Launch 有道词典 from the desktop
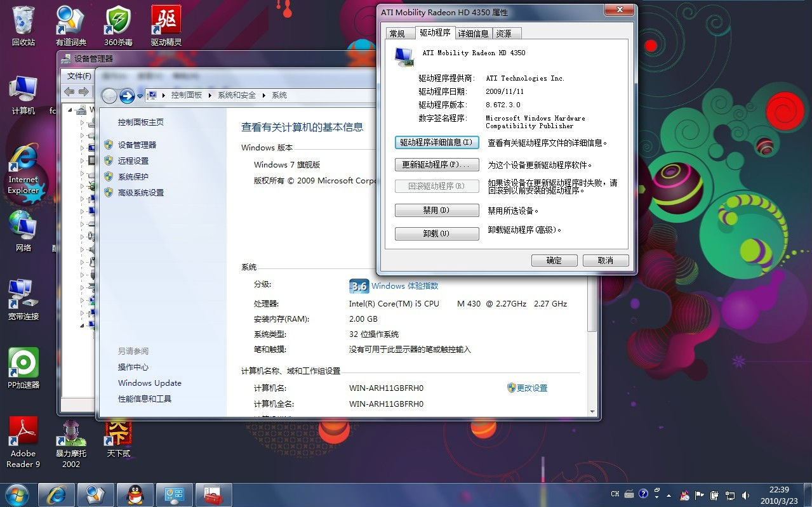The height and width of the screenshot is (507, 812). point(70,26)
